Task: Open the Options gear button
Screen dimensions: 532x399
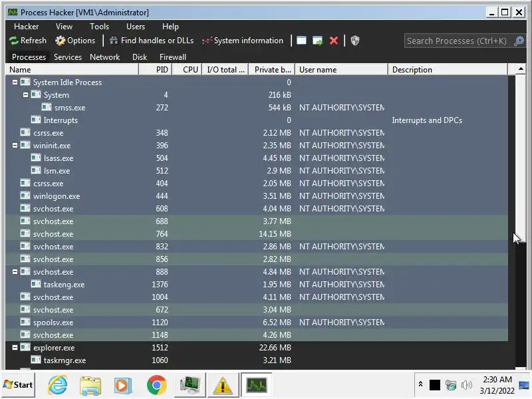Action: 75,41
